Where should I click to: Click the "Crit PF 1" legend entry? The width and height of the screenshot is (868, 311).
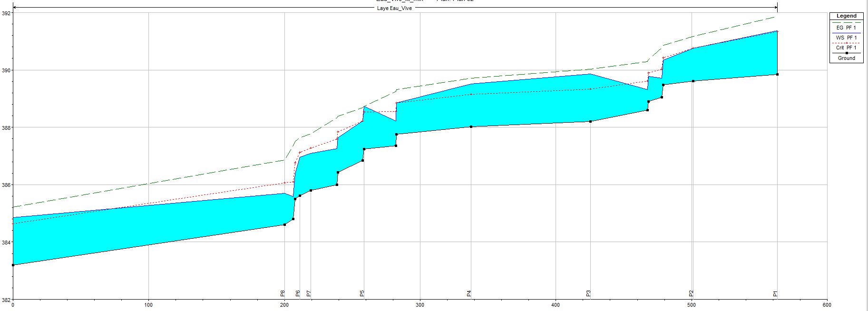pyautogui.click(x=846, y=48)
